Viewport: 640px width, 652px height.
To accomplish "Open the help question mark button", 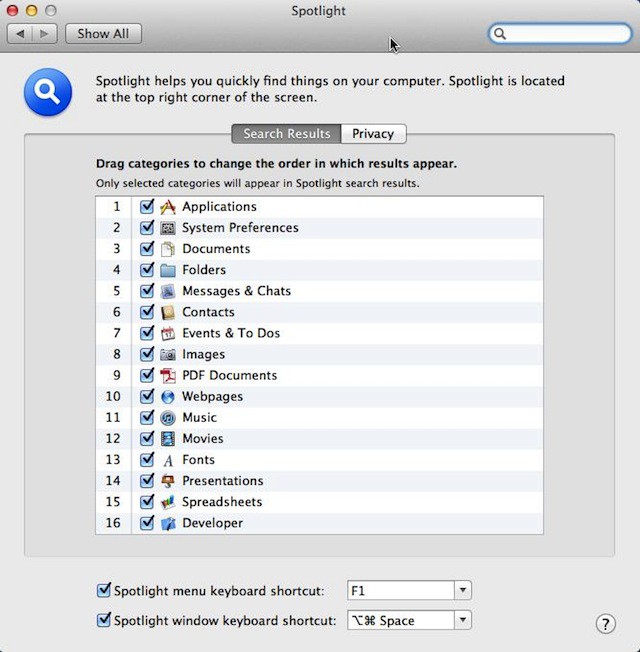I will tap(605, 624).
